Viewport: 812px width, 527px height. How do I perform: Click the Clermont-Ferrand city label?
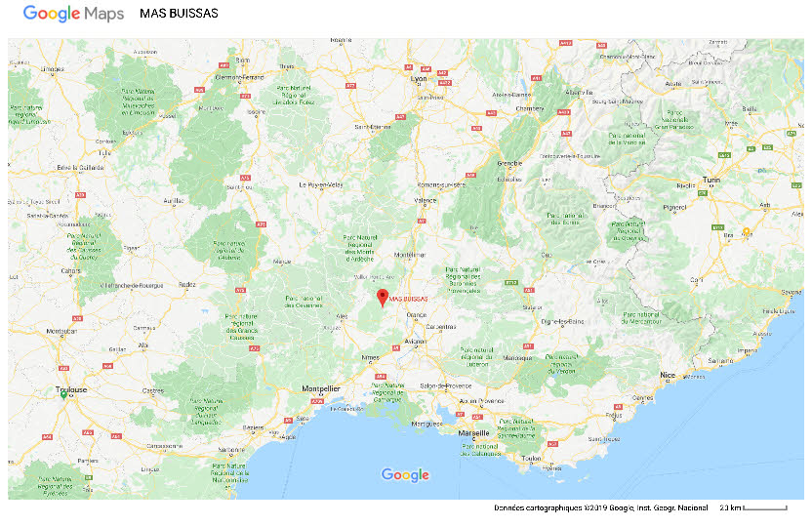coord(240,76)
